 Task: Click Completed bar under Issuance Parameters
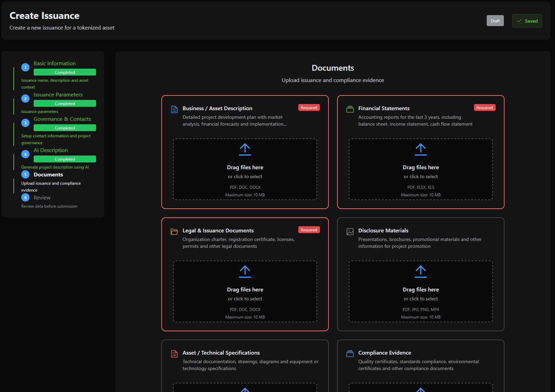pyautogui.click(x=65, y=103)
